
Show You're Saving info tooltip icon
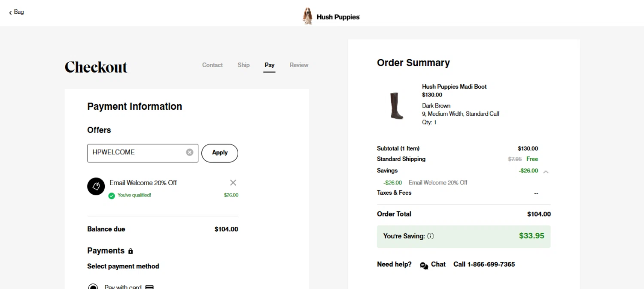[431, 236]
